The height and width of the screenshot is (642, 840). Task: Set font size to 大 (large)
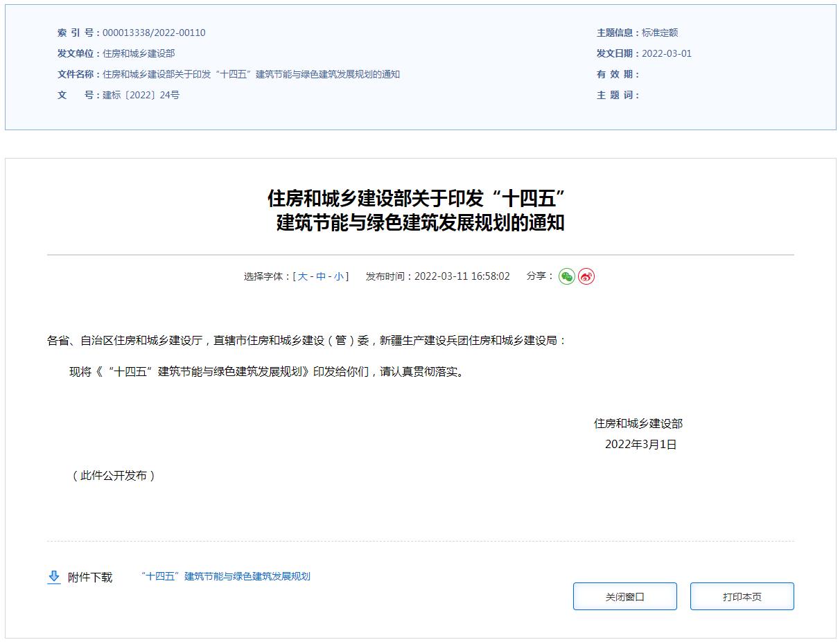[303, 276]
